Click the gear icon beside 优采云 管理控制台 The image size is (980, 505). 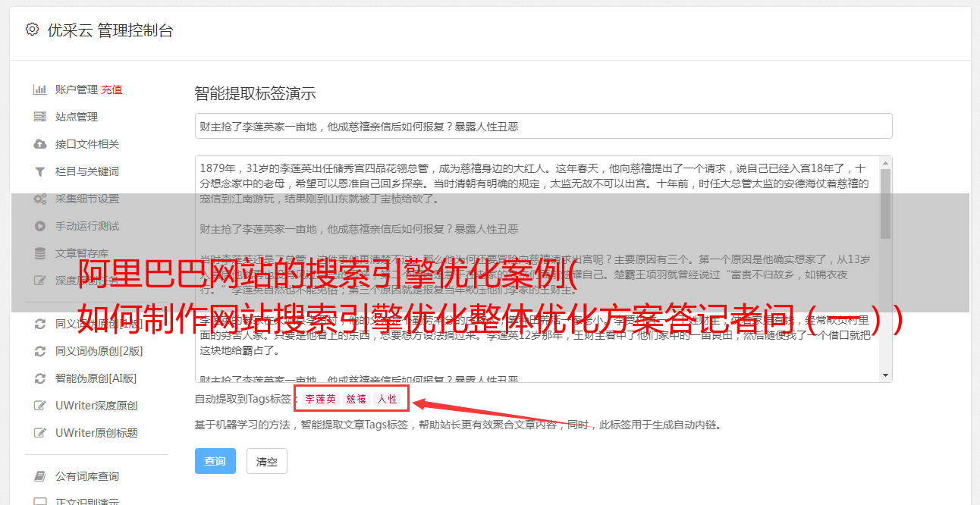click(x=32, y=30)
